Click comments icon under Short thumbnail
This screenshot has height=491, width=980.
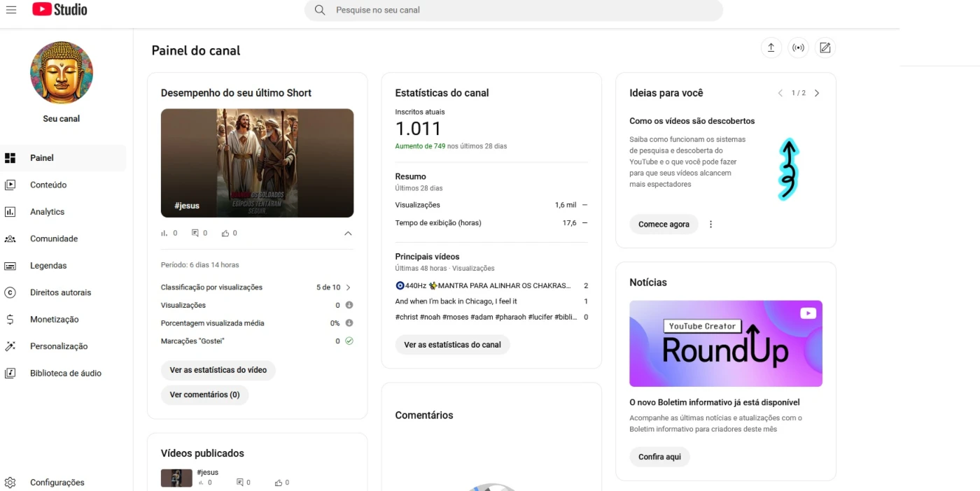pos(195,233)
